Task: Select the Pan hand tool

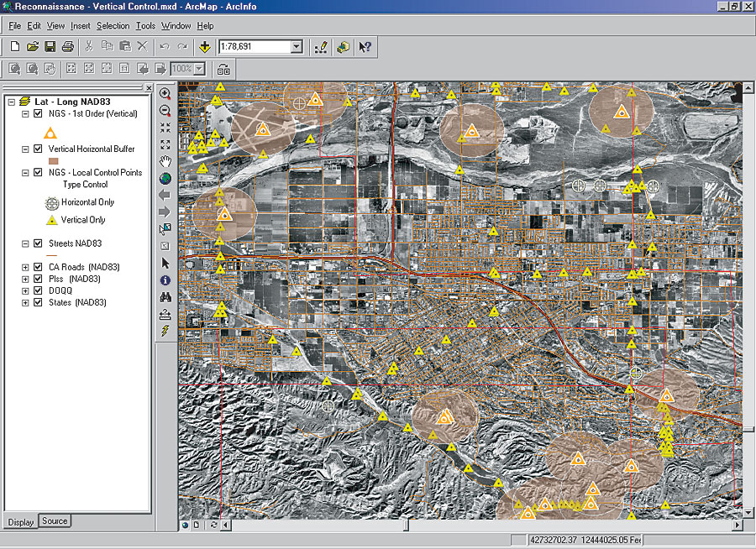Action: coord(165,161)
